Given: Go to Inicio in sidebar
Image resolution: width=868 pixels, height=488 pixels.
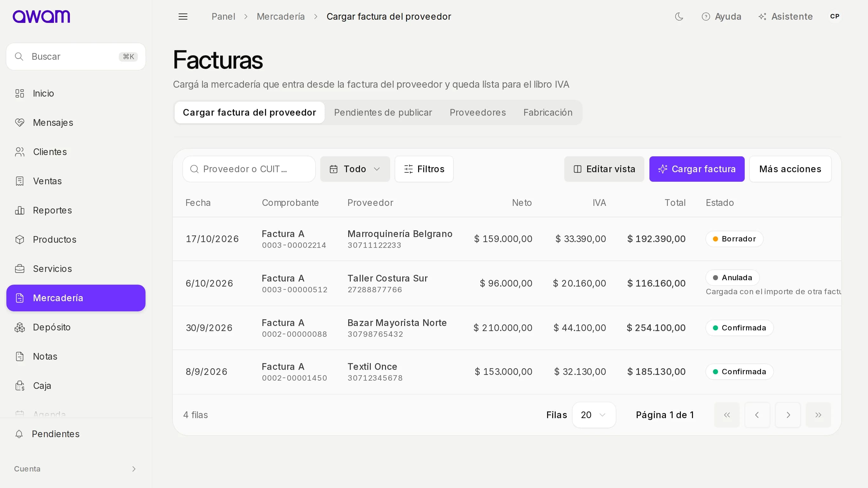Looking at the screenshot, I should point(76,93).
